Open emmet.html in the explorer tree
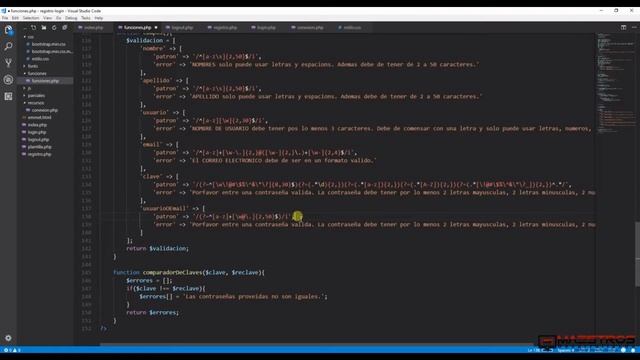Viewport: 640px width, 360px height. 39,118
